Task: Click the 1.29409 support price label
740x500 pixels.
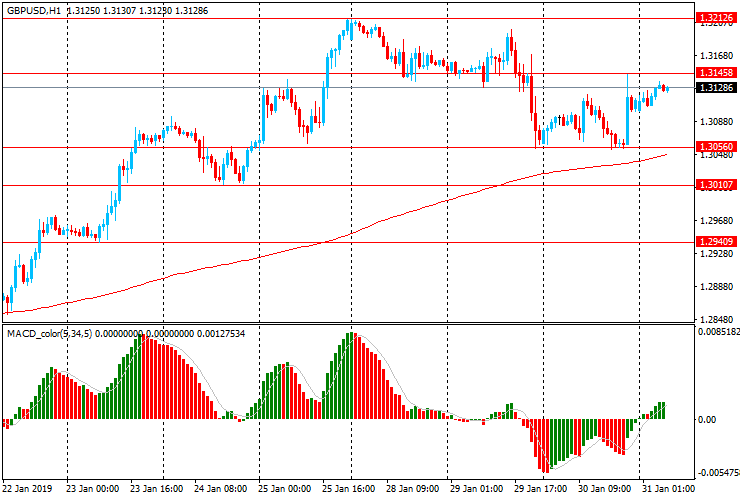Action: pyautogui.click(x=716, y=242)
